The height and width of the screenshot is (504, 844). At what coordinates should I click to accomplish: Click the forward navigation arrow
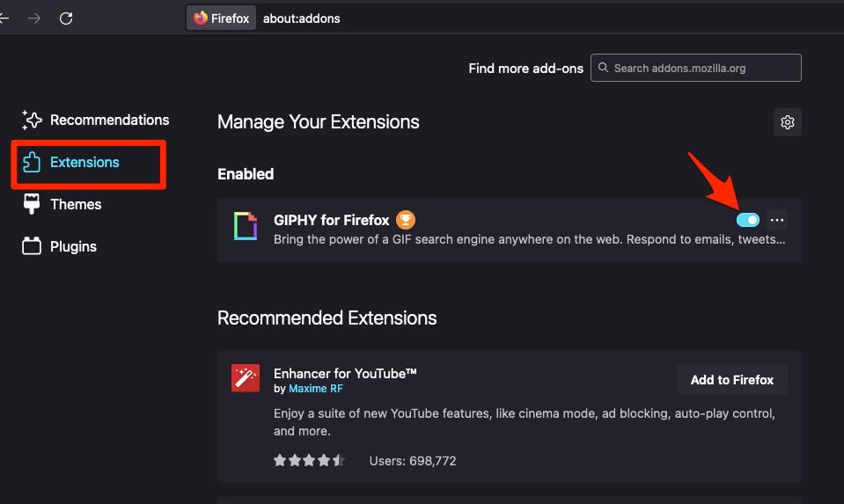point(34,18)
